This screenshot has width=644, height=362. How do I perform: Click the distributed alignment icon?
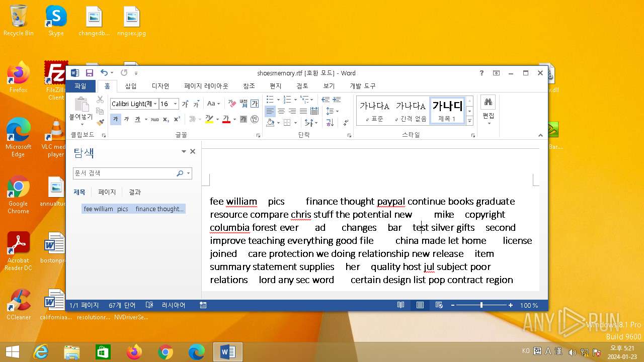(314, 111)
